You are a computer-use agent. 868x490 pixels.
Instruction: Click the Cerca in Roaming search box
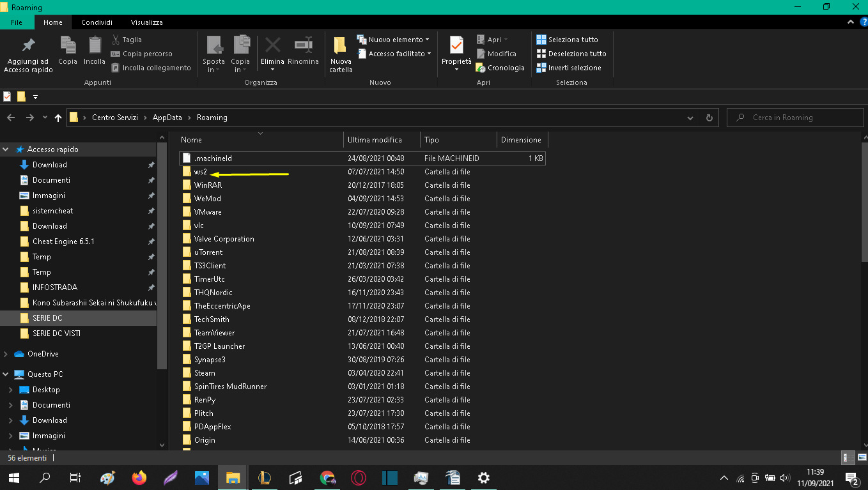click(x=794, y=118)
